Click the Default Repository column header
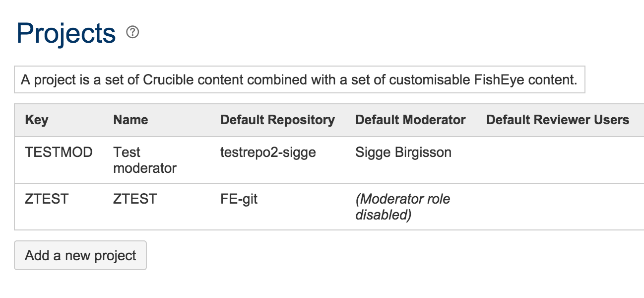Image resolution: width=644 pixels, height=298 pixels. point(277,120)
